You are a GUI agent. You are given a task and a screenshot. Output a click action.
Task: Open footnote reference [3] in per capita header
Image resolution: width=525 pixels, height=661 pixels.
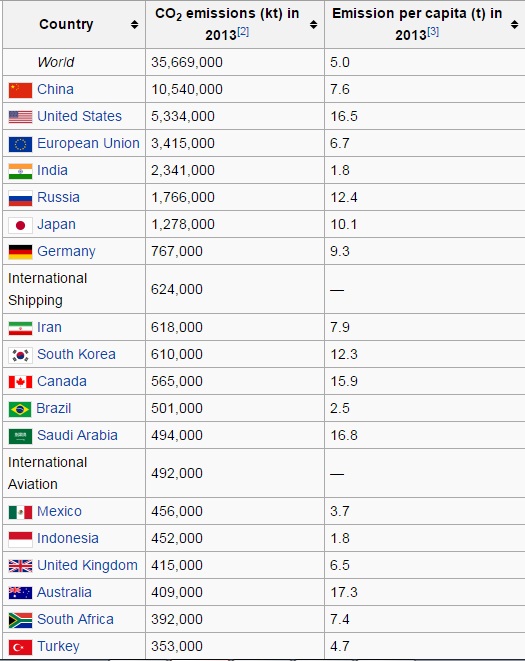433,31
